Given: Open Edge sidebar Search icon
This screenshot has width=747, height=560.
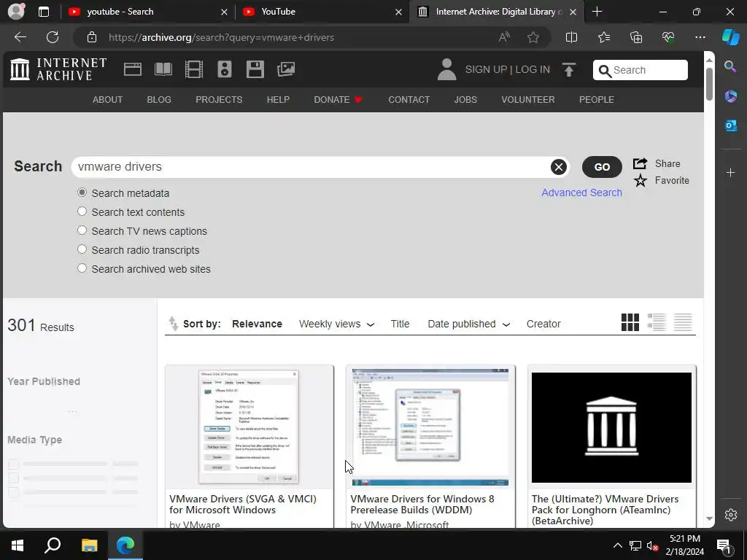Looking at the screenshot, I should [x=730, y=66].
